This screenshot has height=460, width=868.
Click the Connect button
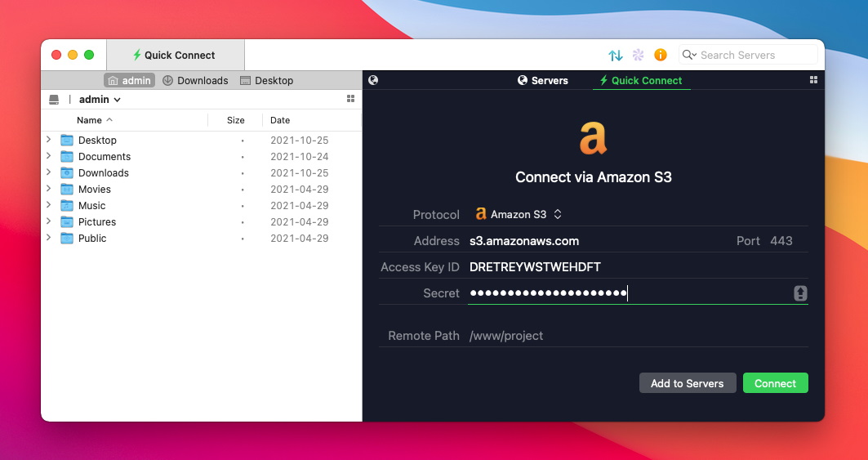tap(775, 383)
